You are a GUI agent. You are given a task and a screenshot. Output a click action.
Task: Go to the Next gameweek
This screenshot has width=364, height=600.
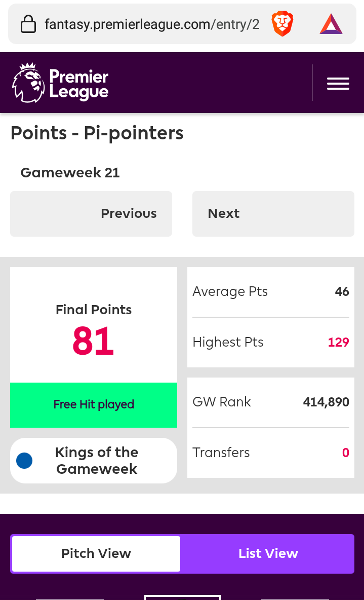point(273,213)
